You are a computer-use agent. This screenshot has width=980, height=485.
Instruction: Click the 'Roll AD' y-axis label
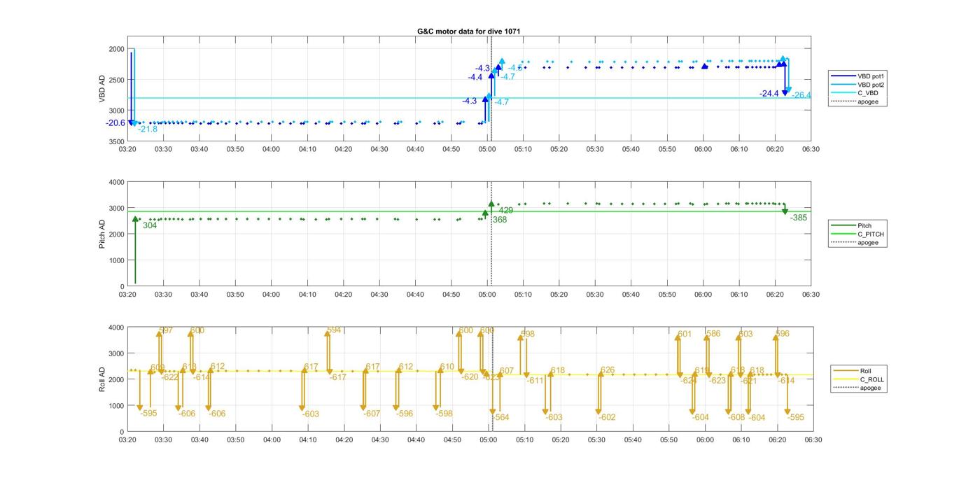pos(103,379)
